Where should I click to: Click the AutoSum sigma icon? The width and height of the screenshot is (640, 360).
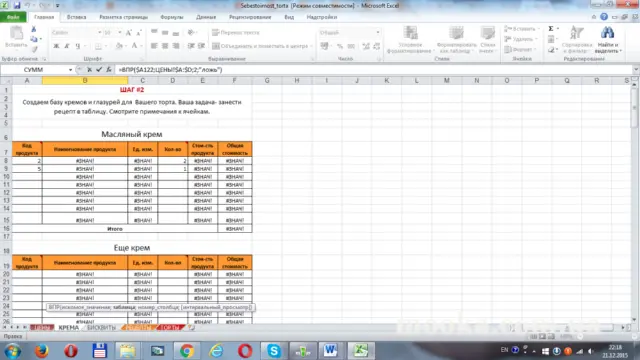551,29
